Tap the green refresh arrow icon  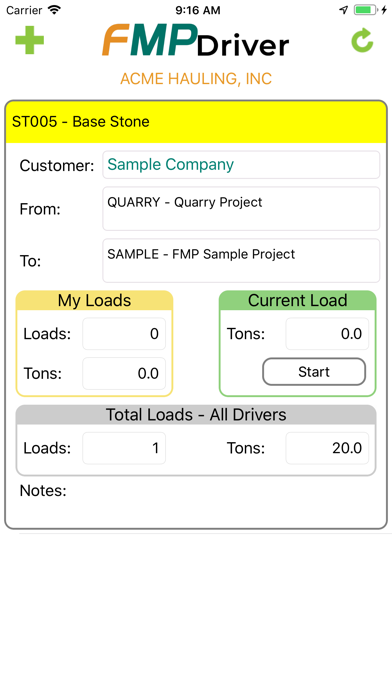pyautogui.click(x=362, y=40)
